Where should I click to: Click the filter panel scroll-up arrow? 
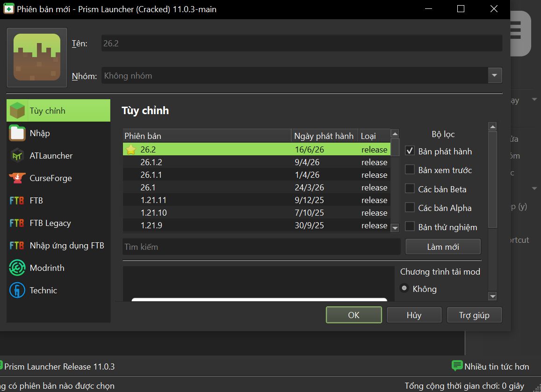[492, 127]
